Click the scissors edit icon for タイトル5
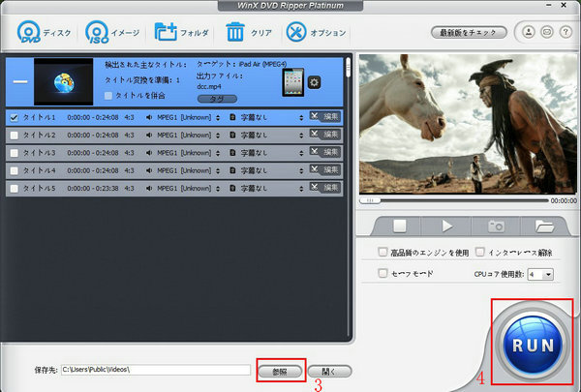This screenshot has width=581, height=392. (x=315, y=187)
